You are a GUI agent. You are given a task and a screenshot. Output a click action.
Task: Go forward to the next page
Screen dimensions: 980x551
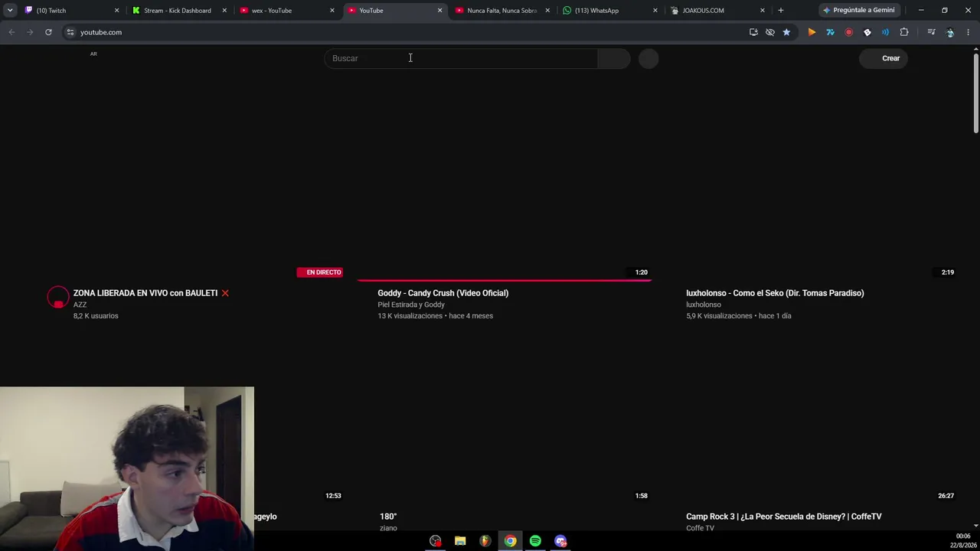[30, 32]
